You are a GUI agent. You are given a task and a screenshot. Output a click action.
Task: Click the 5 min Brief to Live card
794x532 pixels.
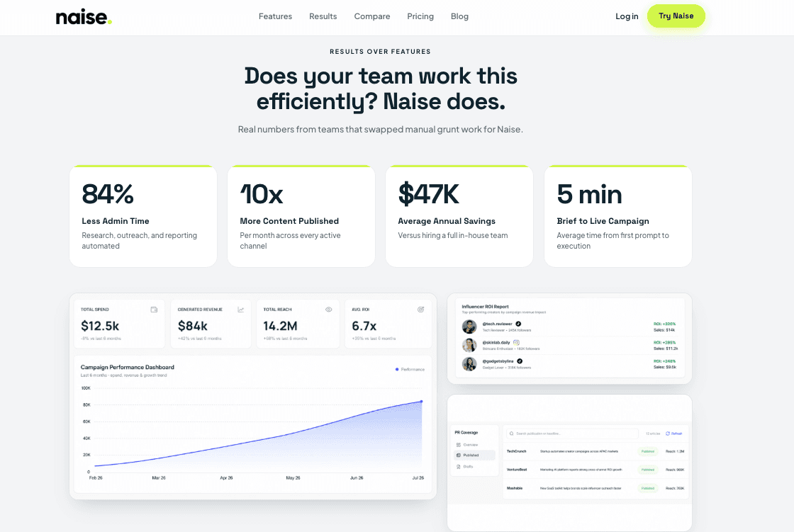(618, 216)
